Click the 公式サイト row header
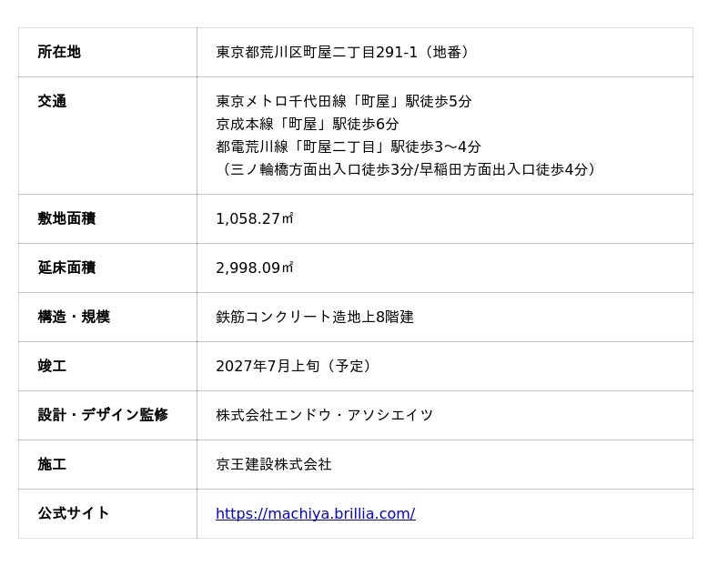This screenshot has width=728, height=566. [x=74, y=514]
